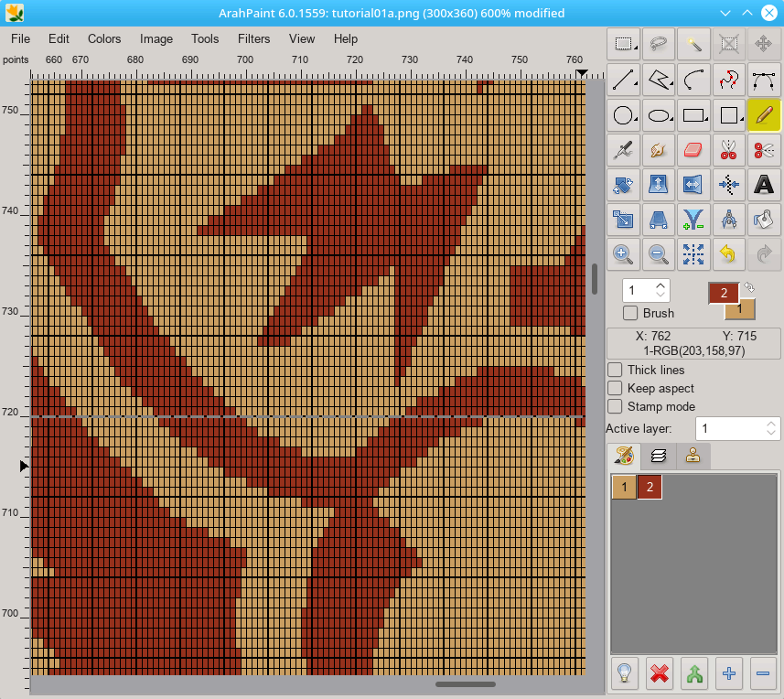Open the Help menu
This screenshot has width=784, height=699.
(346, 39)
